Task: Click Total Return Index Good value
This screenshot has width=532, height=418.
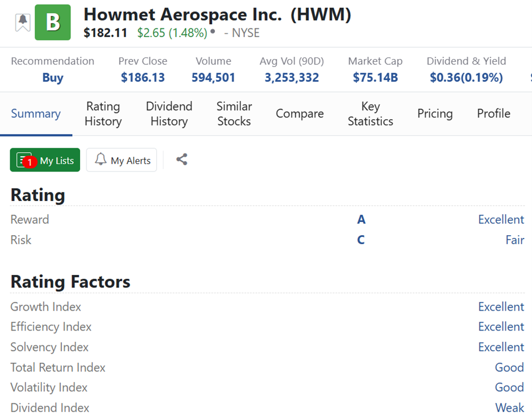Action: click(x=509, y=367)
